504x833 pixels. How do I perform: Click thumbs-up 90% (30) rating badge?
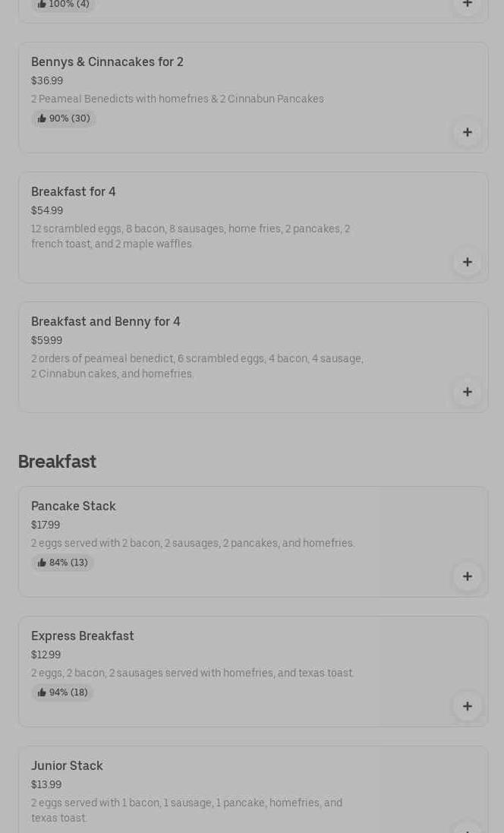click(64, 118)
